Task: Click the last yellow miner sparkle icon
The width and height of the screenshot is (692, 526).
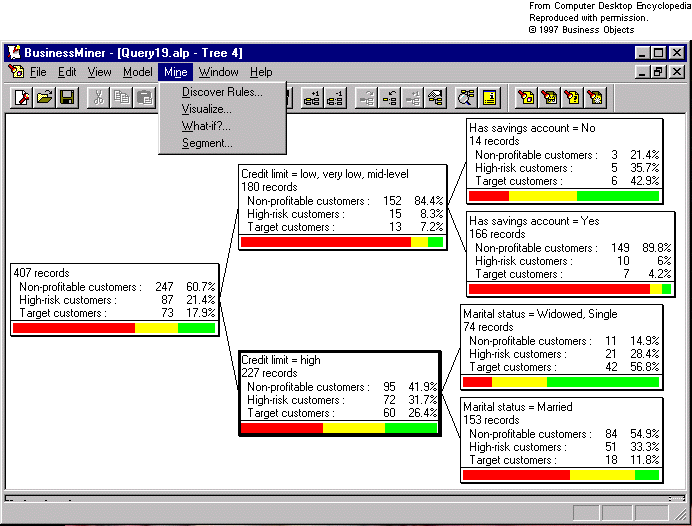Action: tap(595, 97)
